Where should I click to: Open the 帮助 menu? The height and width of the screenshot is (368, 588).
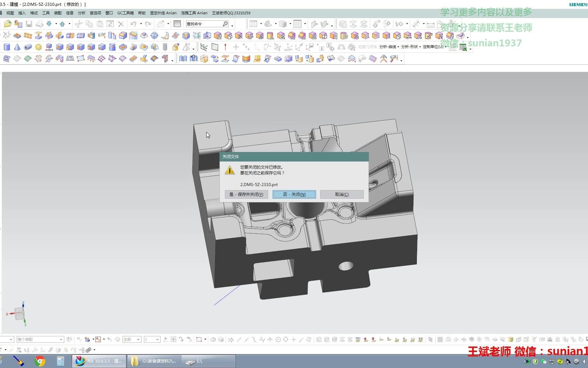point(142,13)
